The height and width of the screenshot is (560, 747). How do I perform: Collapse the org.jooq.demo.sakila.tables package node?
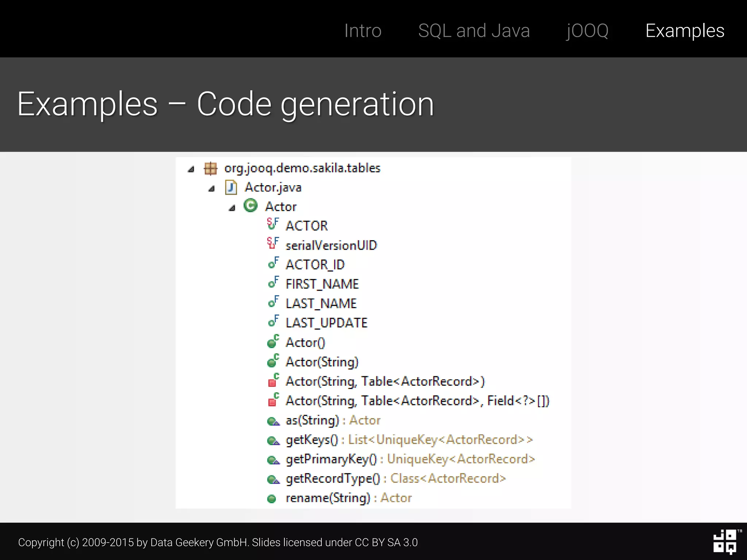point(191,169)
